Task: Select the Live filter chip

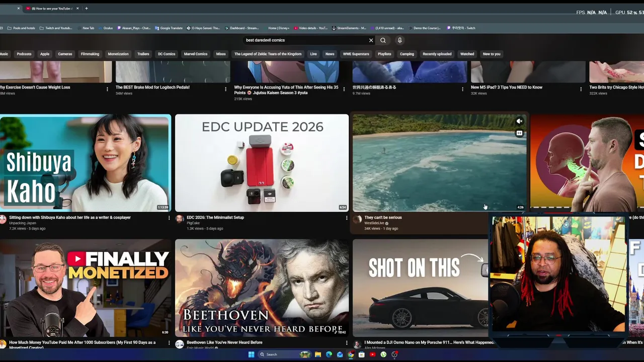Action: (313, 54)
